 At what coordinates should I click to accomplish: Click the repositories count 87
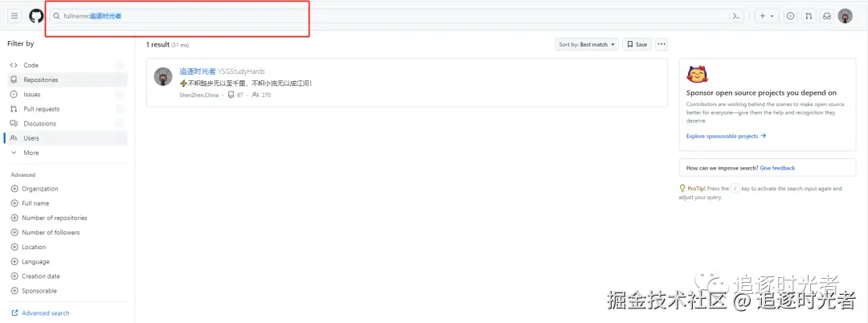235,95
